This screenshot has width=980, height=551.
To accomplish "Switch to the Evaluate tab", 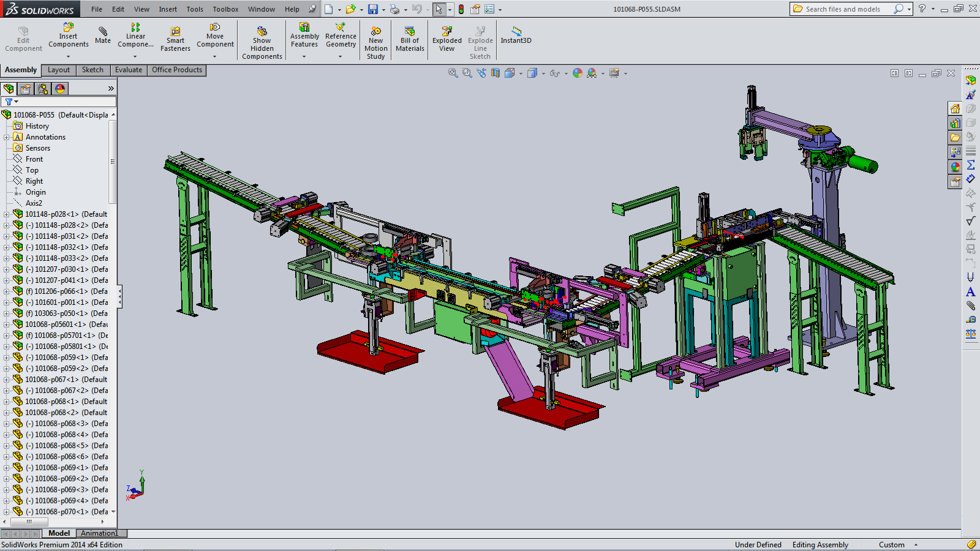I will 129,70.
